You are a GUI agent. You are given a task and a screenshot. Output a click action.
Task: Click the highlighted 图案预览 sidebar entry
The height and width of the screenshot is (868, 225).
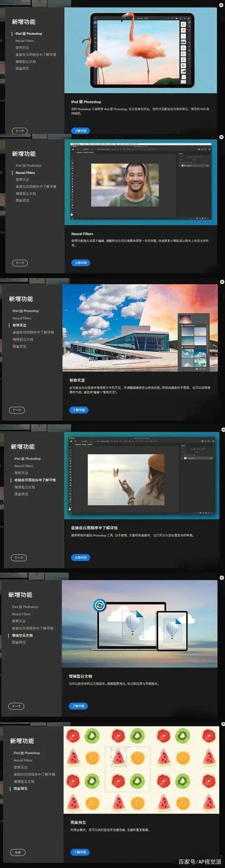pos(20,789)
